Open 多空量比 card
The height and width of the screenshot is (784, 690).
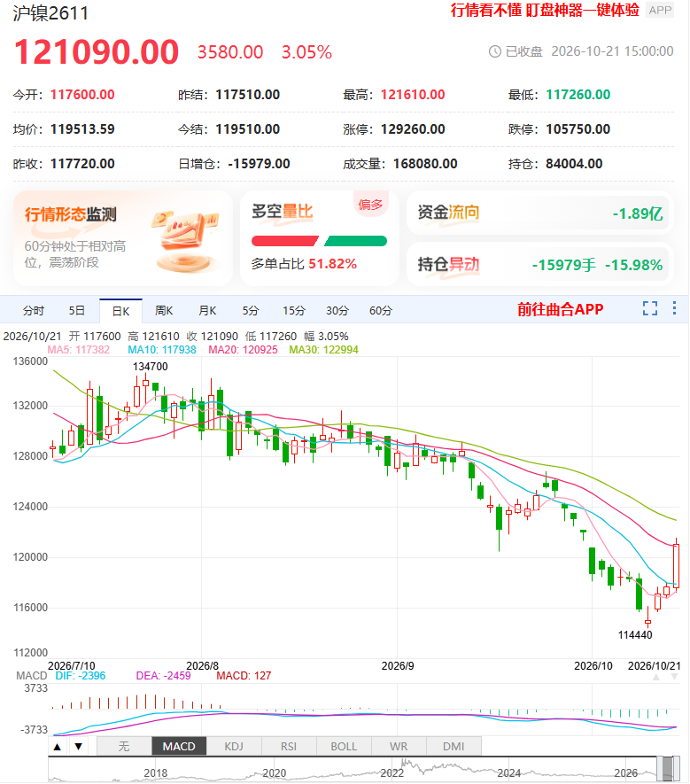[320, 238]
